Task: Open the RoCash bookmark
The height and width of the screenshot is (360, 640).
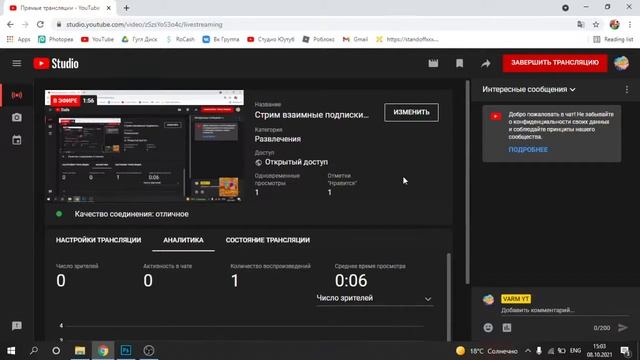Action: [180, 39]
